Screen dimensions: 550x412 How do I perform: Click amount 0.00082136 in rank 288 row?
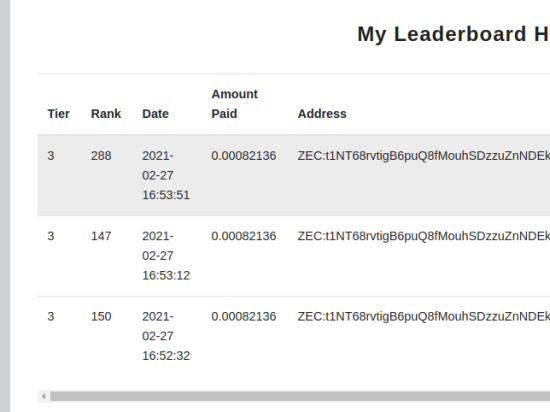[244, 156]
